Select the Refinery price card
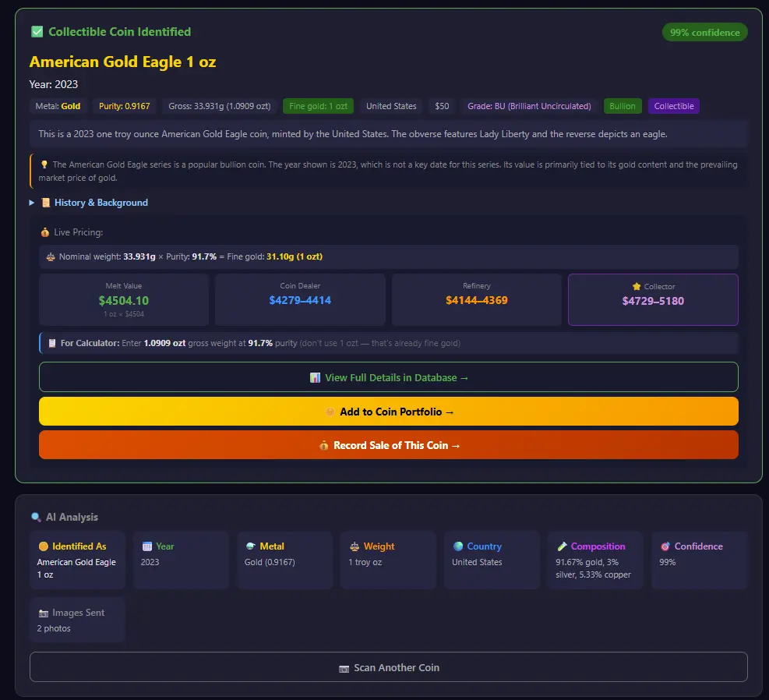769x700 pixels. [x=477, y=299]
